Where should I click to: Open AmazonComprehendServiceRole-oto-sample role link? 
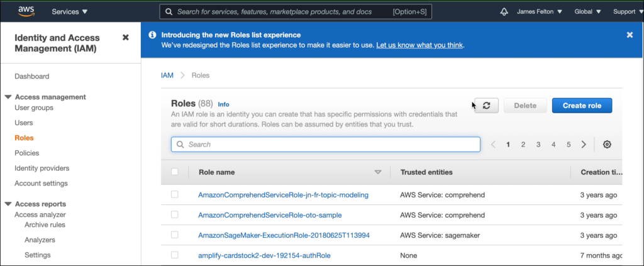point(270,215)
